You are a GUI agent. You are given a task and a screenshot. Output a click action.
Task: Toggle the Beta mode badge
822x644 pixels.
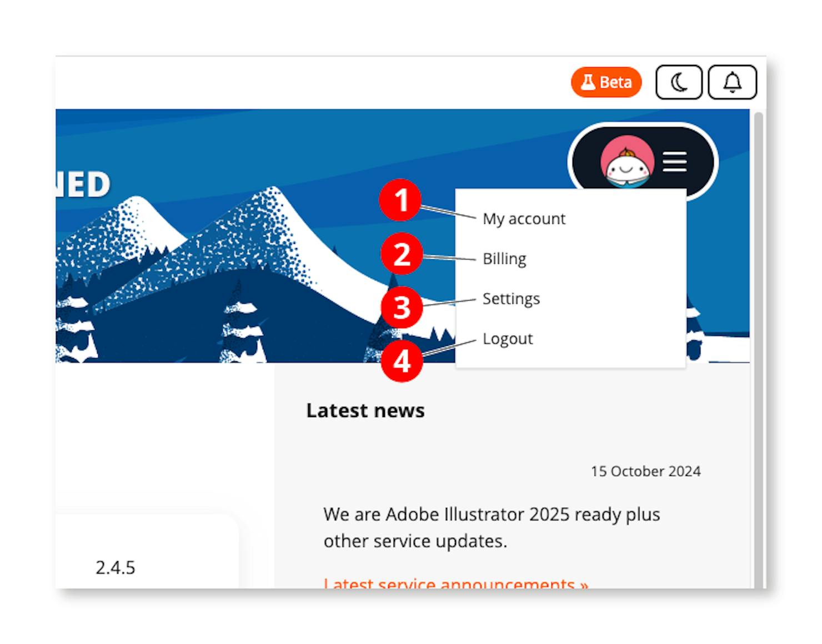[607, 82]
